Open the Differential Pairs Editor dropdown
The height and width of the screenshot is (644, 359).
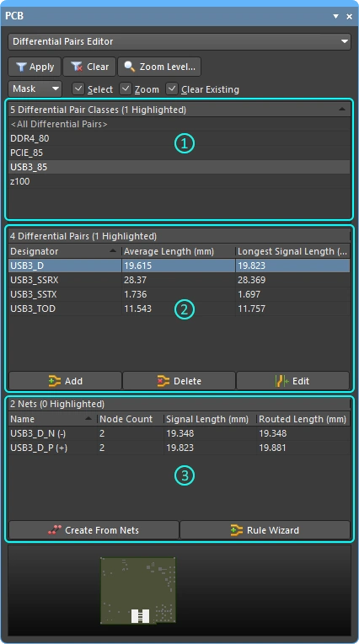tap(179, 41)
